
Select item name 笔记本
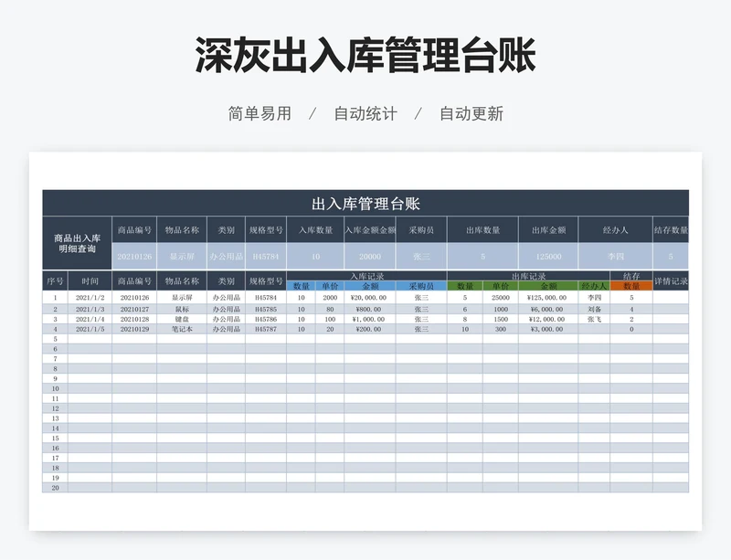click(x=182, y=329)
